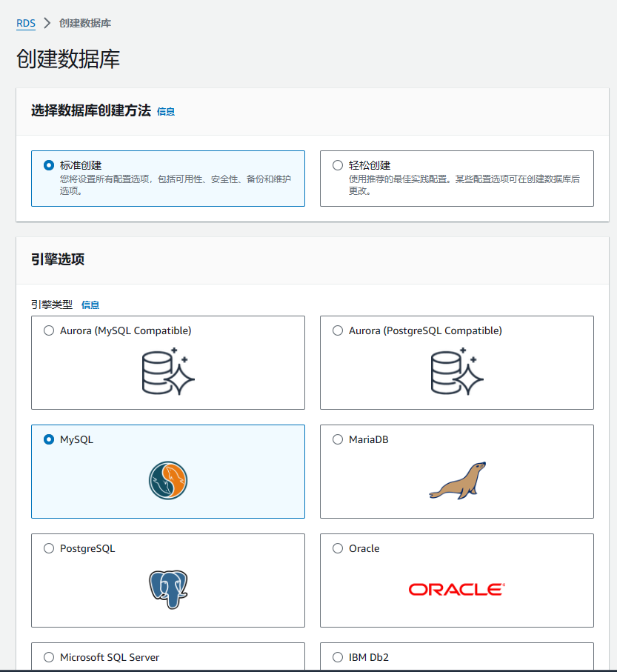The height and width of the screenshot is (672, 617).
Task: Open 信息 link beside 引擎类型
Action: tap(90, 305)
